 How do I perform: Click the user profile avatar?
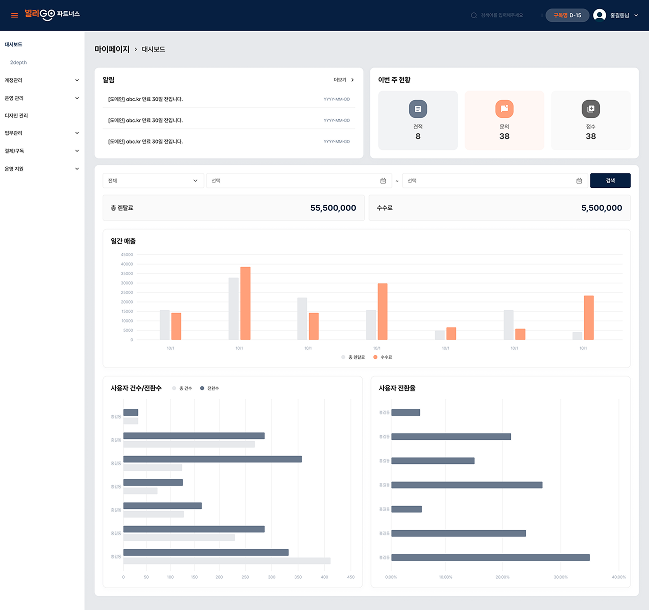pyautogui.click(x=599, y=15)
